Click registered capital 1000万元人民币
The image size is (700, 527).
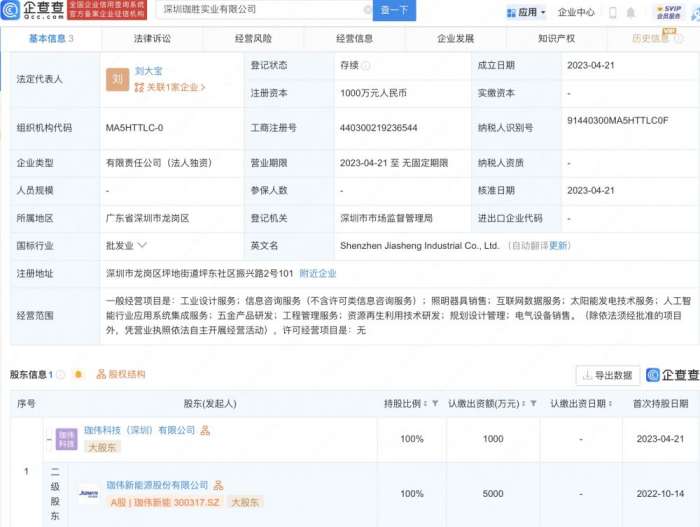click(374, 93)
